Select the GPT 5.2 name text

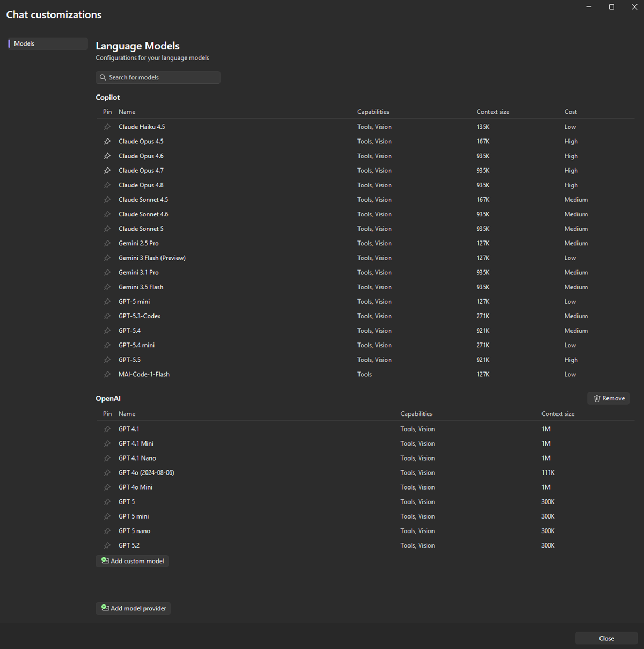point(129,545)
